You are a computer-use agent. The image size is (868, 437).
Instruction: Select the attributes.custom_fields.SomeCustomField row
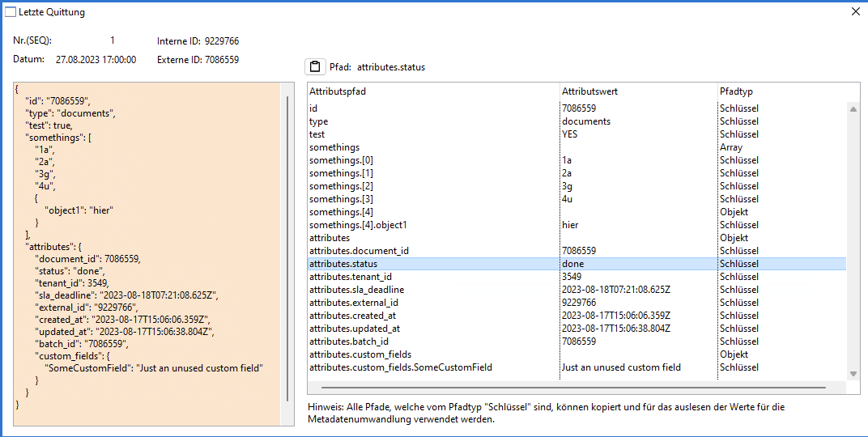(400, 367)
